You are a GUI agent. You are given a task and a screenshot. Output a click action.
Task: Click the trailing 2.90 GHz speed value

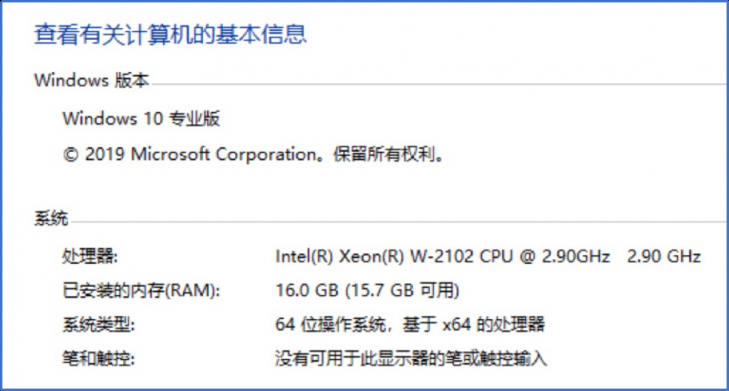(x=663, y=256)
